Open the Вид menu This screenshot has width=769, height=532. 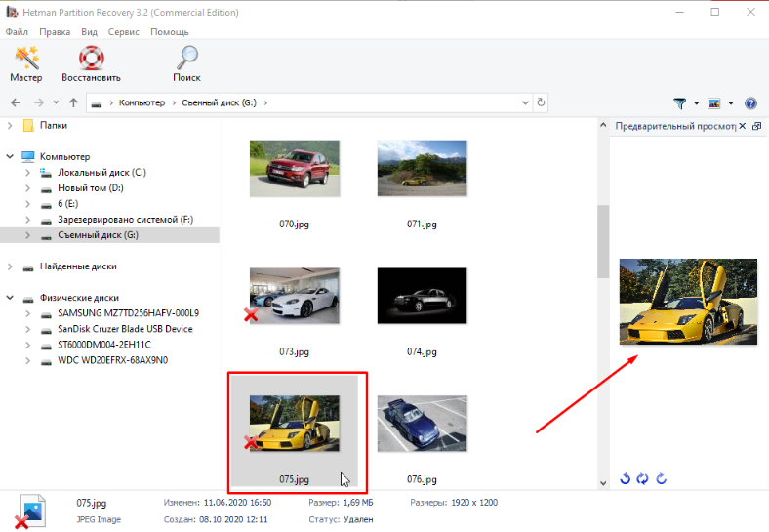point(89,32)
